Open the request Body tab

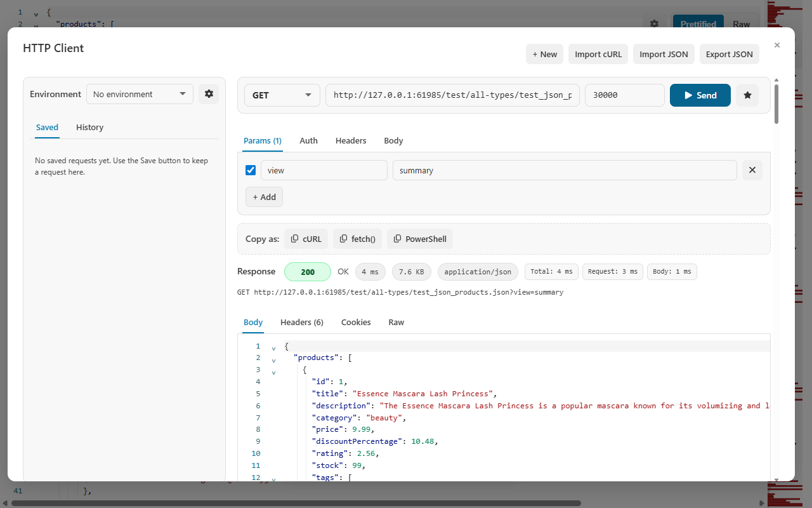click(393, 141)
